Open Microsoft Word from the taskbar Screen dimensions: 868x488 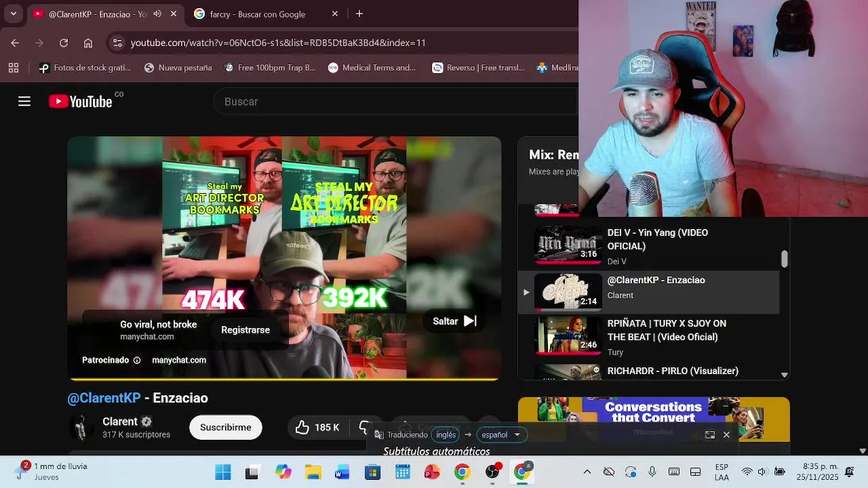point(342,472)
